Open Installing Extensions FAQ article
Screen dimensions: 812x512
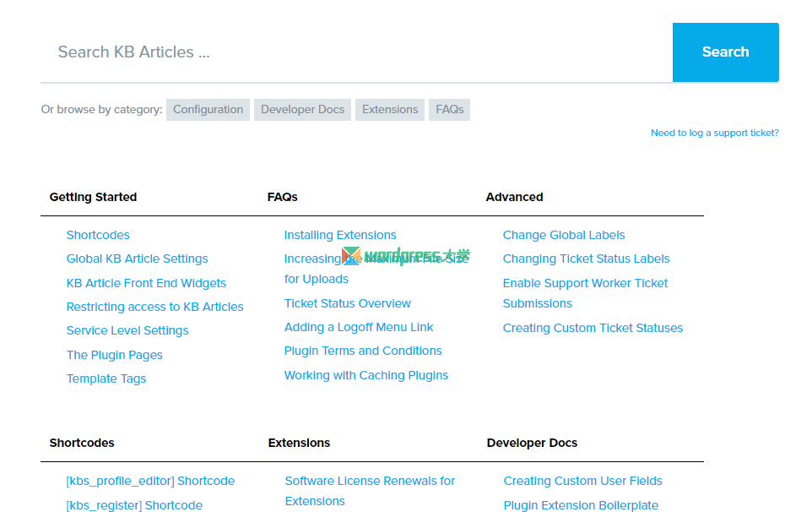[x=340, y=235]
